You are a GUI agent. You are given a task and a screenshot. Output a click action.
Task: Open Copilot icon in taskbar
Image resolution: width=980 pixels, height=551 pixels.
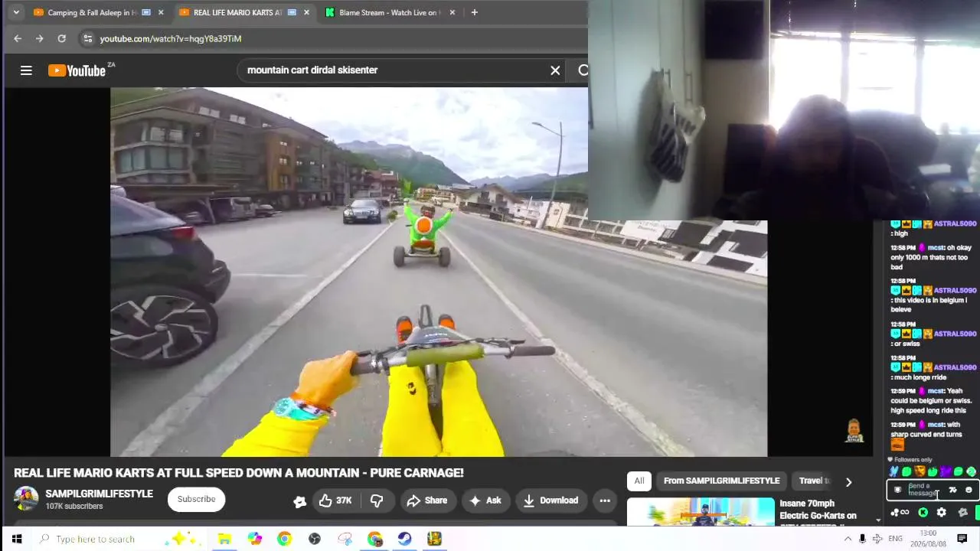tap(254, 539)
